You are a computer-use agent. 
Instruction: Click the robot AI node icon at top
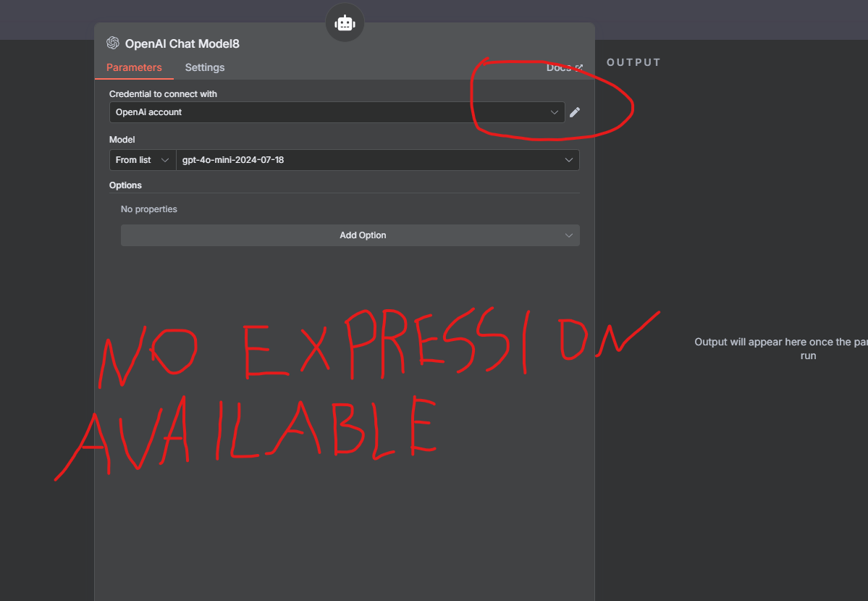[x=345, y=23]
